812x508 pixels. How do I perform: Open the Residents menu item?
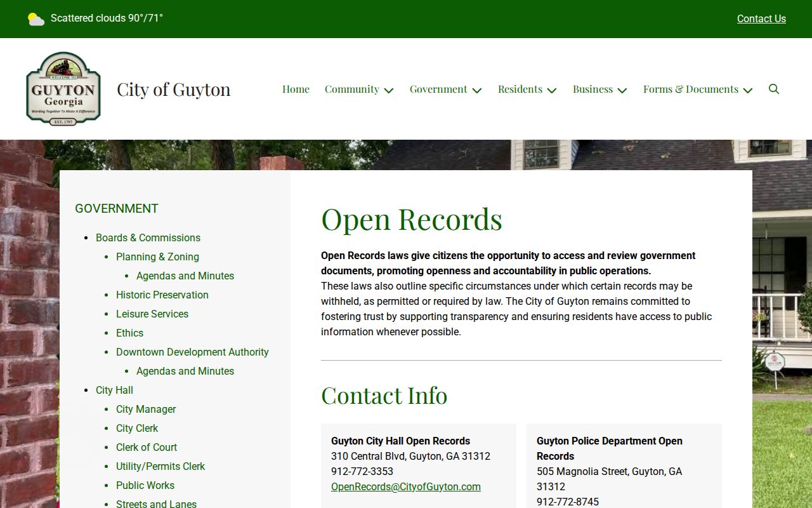tap(520, 89)
